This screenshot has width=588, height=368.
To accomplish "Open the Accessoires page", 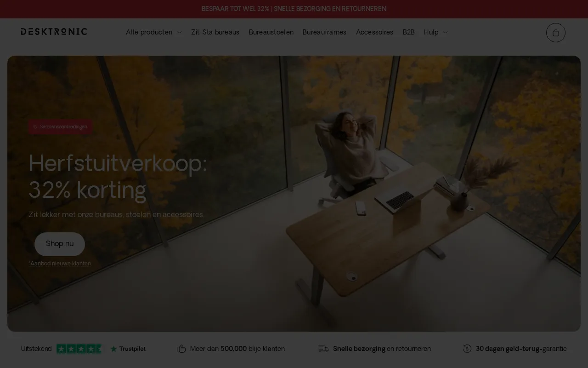I will coord(374,32).
